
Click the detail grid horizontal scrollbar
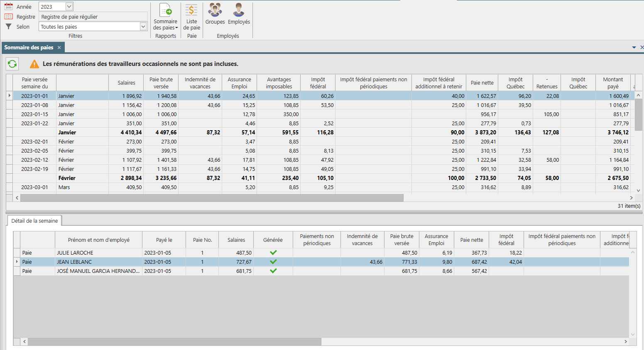click(x=174, y=342)
